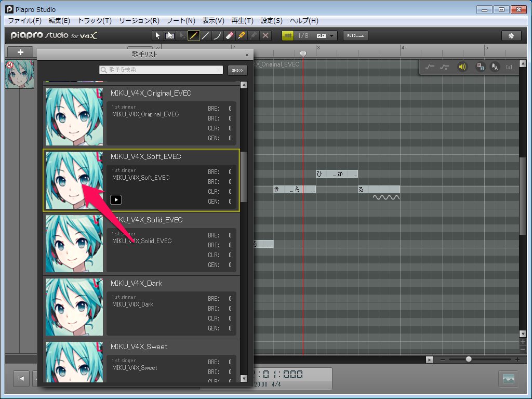Open the settings gear at top right
This screenshot has width=532, height=399.
click(x=511, y=36)
